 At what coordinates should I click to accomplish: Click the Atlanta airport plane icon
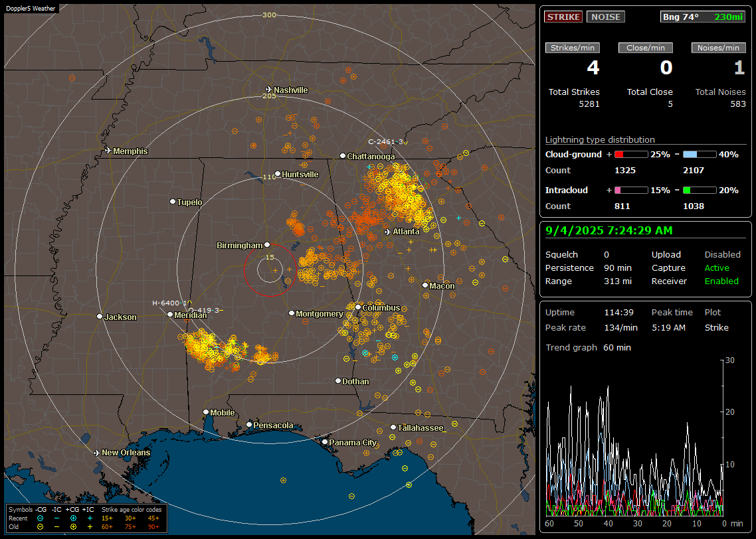388,232
